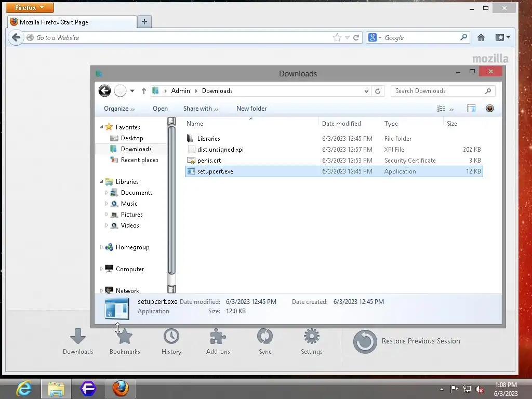Image resolution: width=532 pixels, height=399 pixels.
Task: Open Downloads in Favorites sidebar
Action: [x=136, y=149]
